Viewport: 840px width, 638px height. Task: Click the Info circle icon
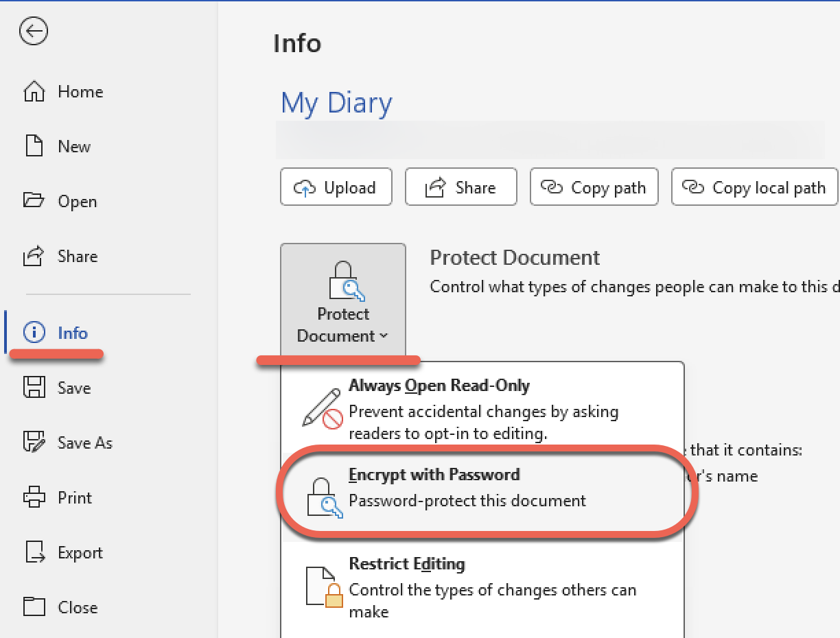pyautogui.click(x=34, y=333)
